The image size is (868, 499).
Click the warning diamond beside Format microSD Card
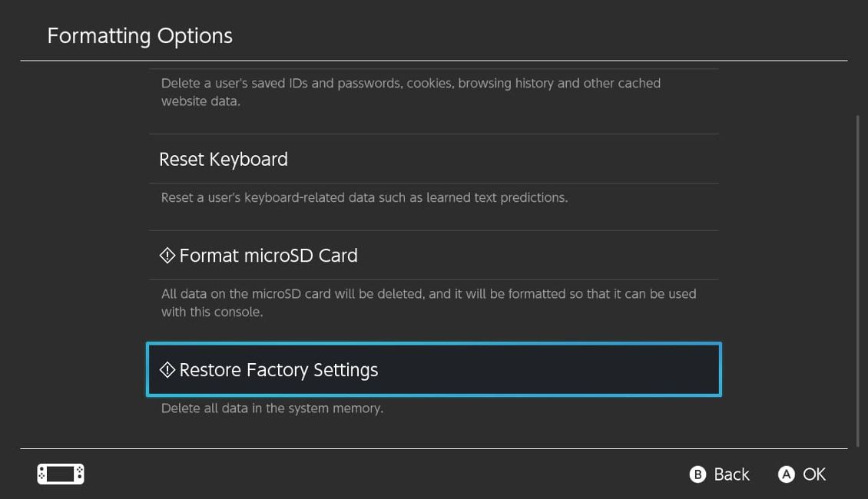coord(167,255)
